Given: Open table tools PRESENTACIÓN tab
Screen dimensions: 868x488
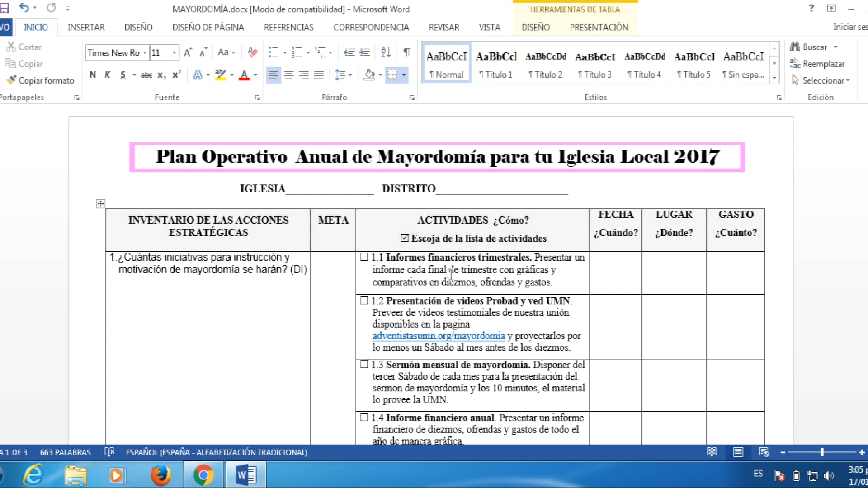Looking at the screenshot, I should (x=599, y=27).
